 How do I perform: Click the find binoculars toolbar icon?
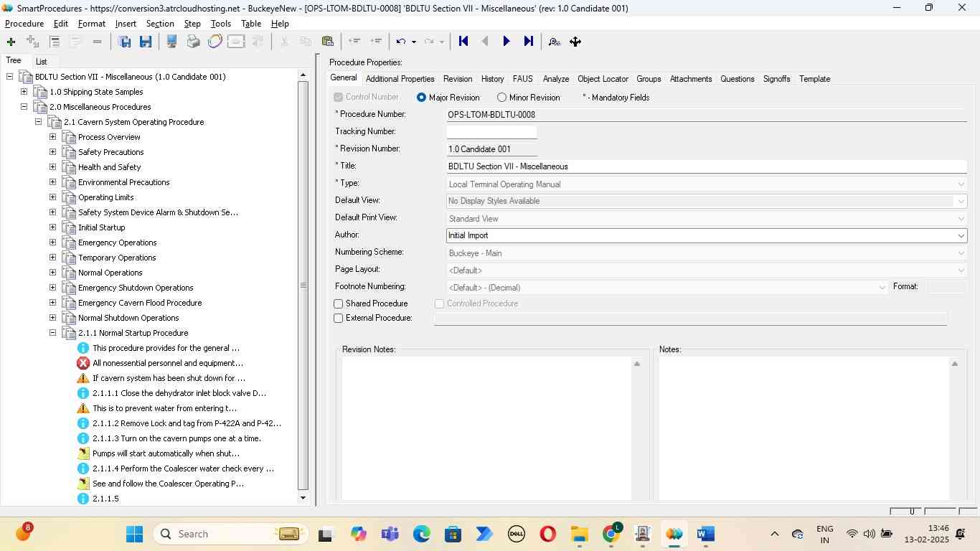[554, 42]
